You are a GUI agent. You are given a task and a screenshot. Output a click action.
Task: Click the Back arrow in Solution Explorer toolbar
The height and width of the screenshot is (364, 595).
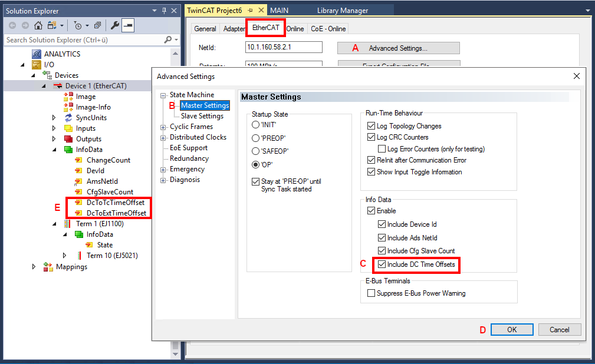tap(12, 25)
